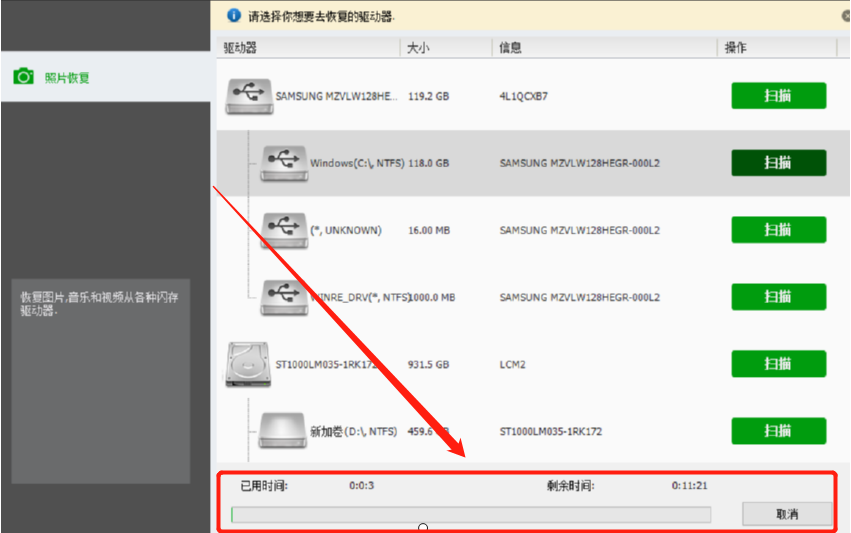Cancel the scan with 取消 button
Viewport: 851px width, 533px height.
click(x=787, y=514)
